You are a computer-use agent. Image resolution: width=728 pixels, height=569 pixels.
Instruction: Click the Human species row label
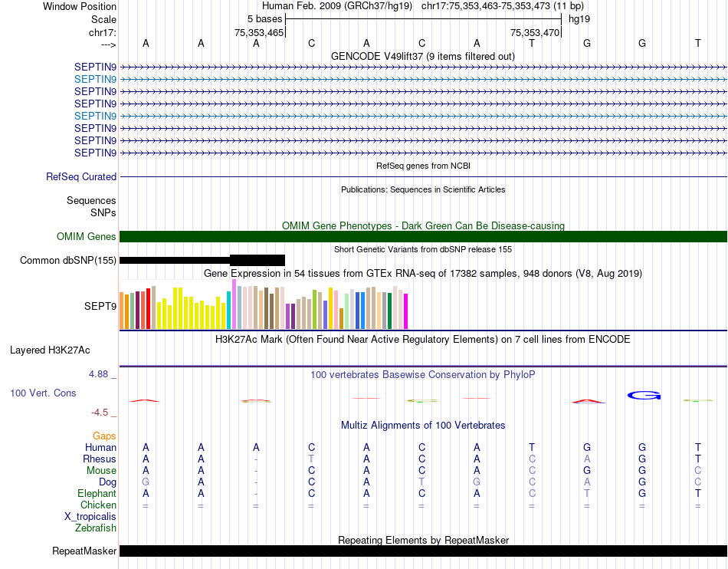(100, 447)
